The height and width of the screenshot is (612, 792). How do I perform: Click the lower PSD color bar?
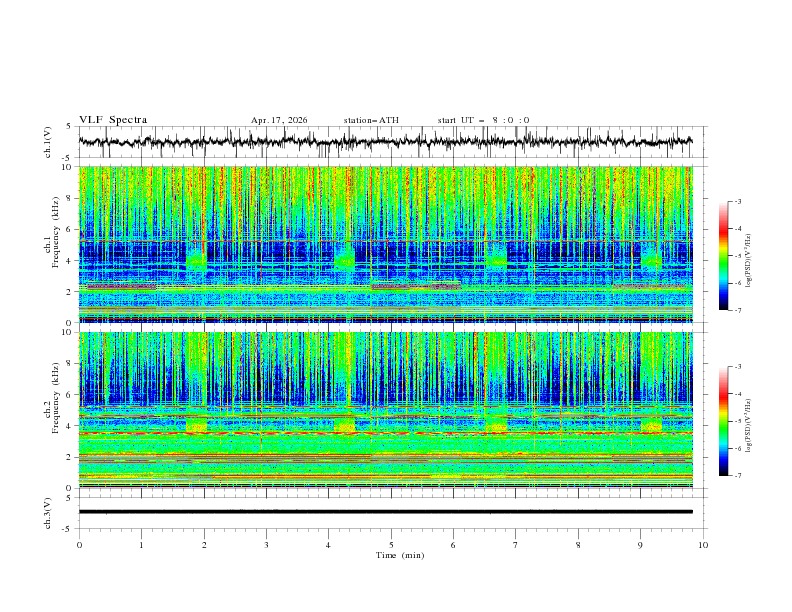(x=724, y=421)
